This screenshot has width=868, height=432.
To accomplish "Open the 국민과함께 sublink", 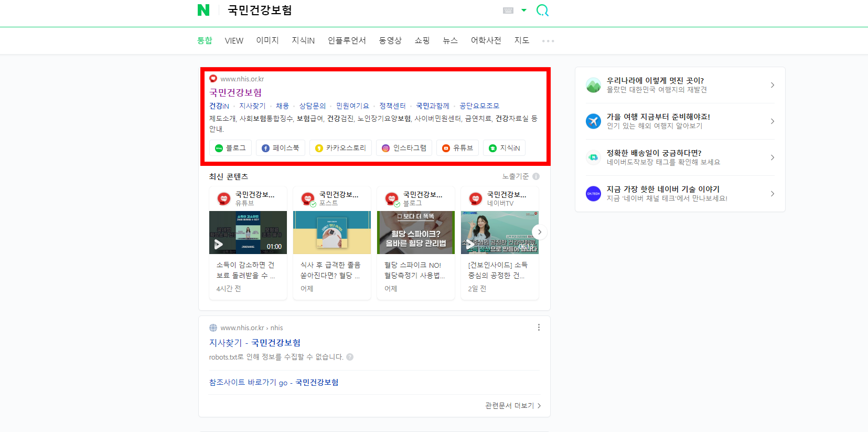I will click(x=433, y=106).
